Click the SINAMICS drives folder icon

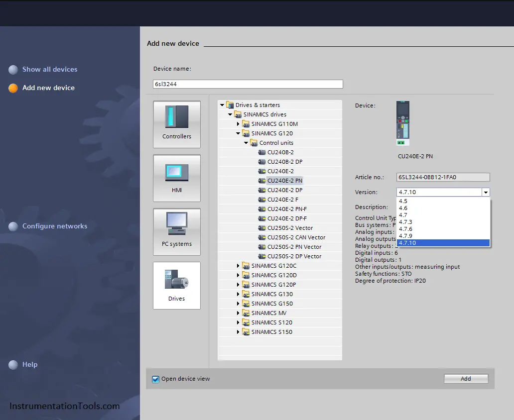(238, 114)
